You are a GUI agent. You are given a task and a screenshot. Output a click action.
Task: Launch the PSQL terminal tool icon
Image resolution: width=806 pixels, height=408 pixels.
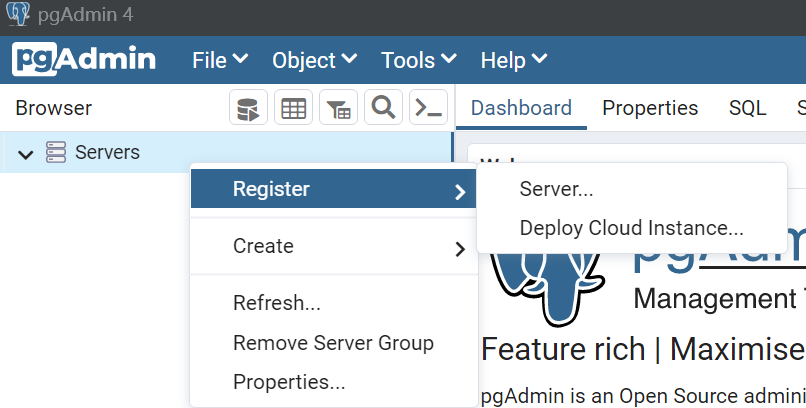(428, 108)
